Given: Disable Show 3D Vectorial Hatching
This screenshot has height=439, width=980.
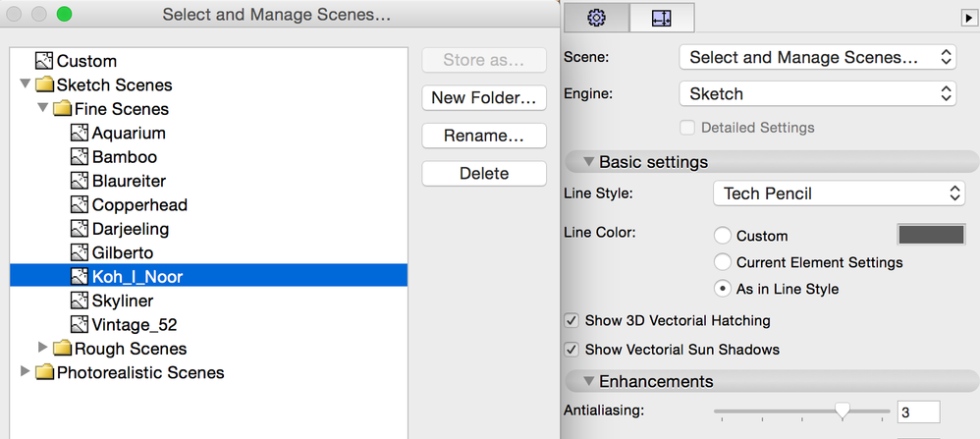Looking at the screenshot, I should click(x=572, y=320).
